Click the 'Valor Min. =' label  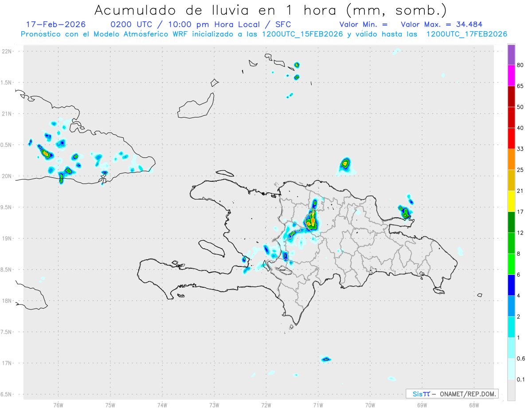364,24
